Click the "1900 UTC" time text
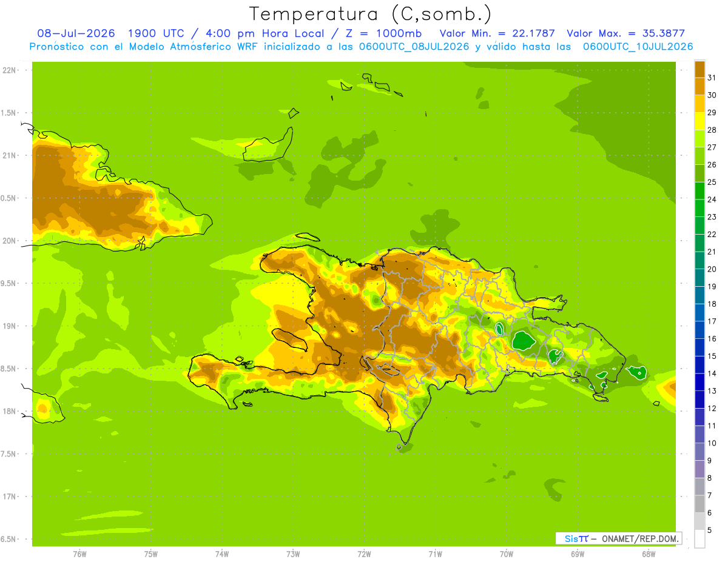The image size is (728, 562). coord(157,33)
